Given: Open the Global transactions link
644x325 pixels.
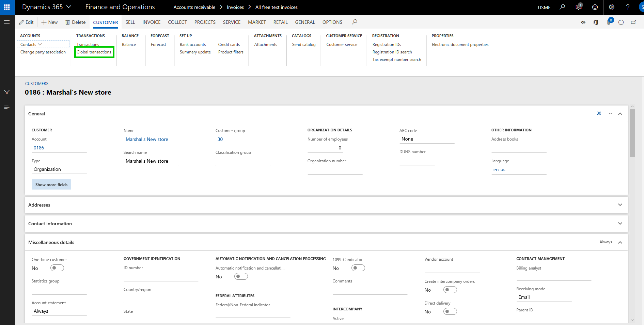Looking at the screenshot, I should point(94,52).
